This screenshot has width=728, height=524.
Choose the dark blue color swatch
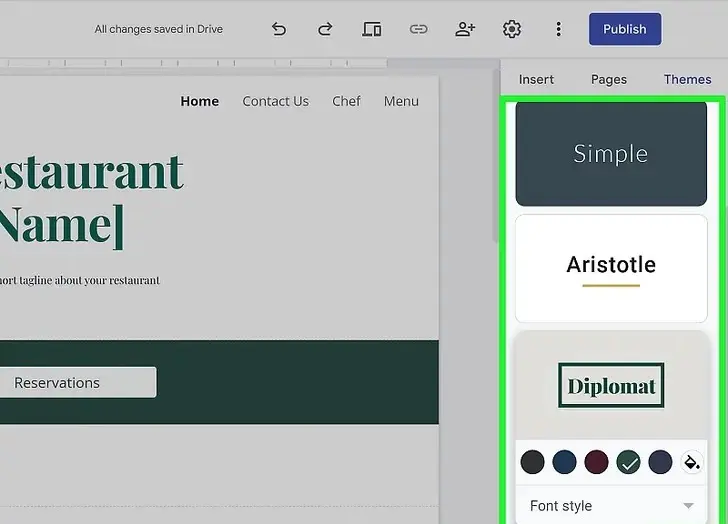565,462
